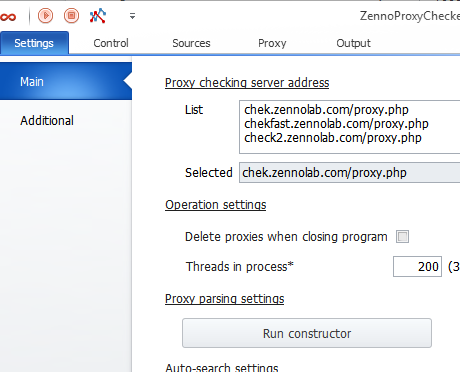
Task: Open the Control tab
Action: 111,43
